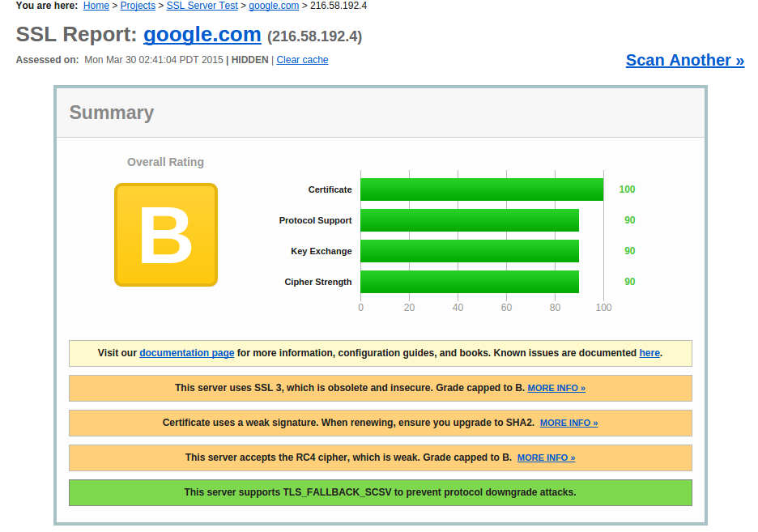Open google.com link in SSL Report heading
Screen dimensions: 758x532
coord(202,34)
